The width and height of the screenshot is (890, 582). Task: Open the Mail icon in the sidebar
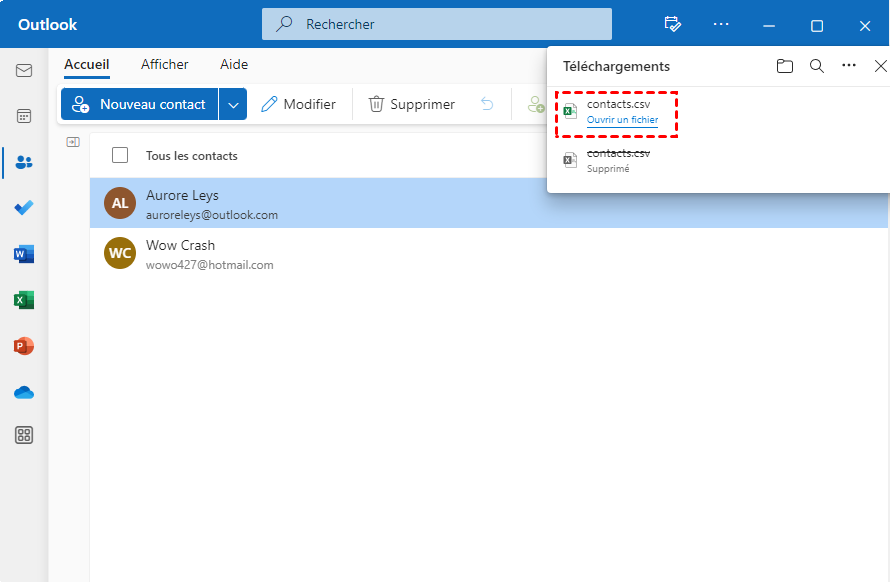pyautogui.click(x=24, y=70)
